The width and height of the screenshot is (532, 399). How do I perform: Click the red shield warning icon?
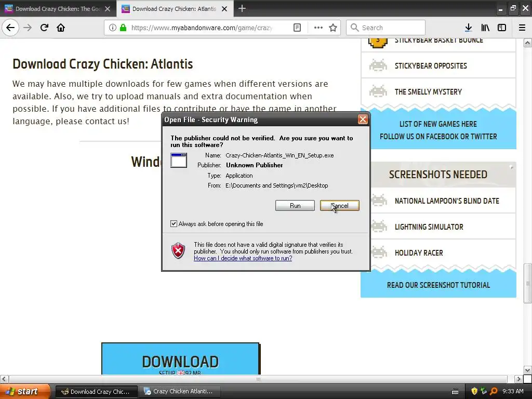pyautogui.click(x=178, y=251)
